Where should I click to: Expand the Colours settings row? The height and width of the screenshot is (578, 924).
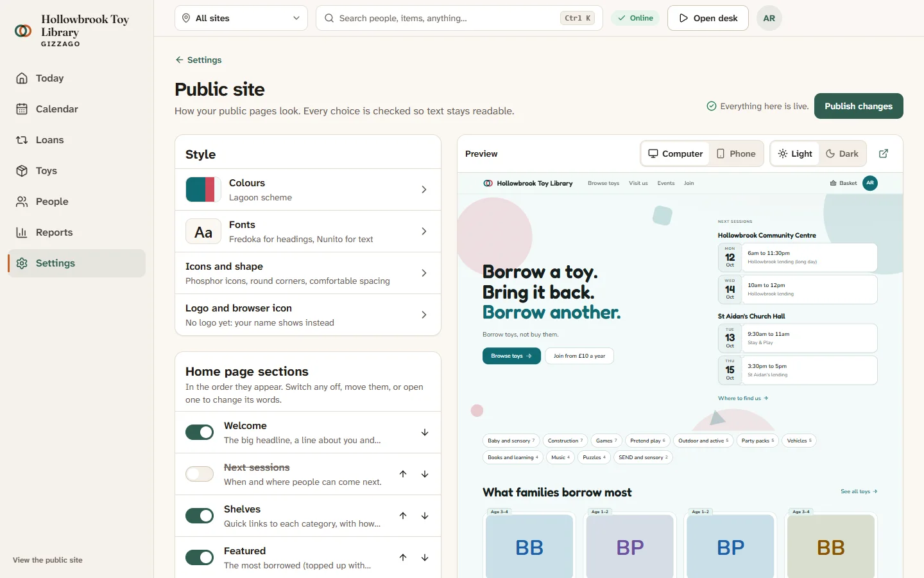coord(308,189)
